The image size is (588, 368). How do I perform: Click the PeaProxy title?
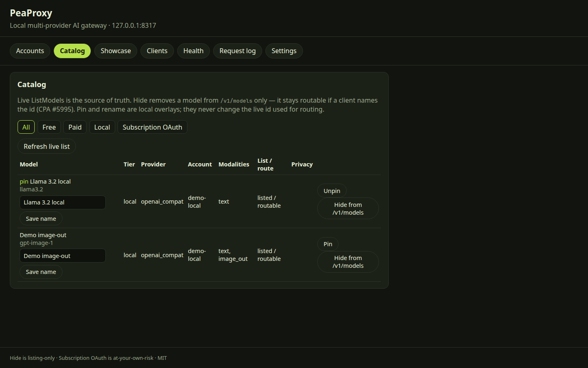(x=31, y=13)
